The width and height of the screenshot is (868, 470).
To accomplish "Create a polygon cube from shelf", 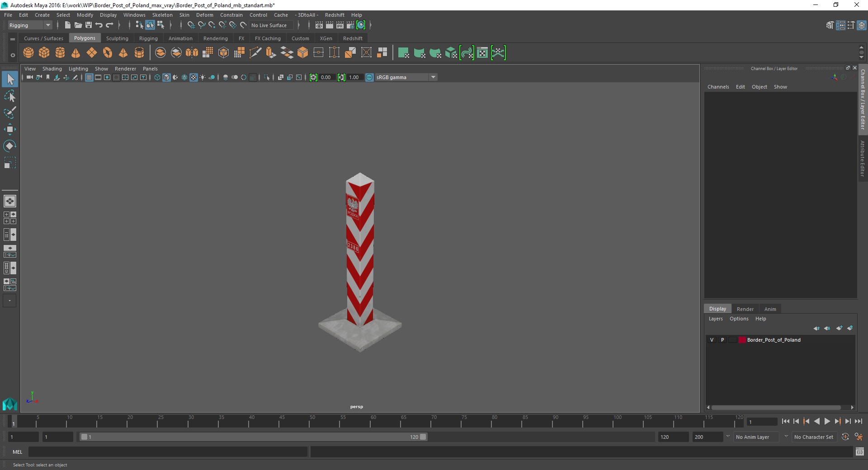I will [x=44, y=53].
